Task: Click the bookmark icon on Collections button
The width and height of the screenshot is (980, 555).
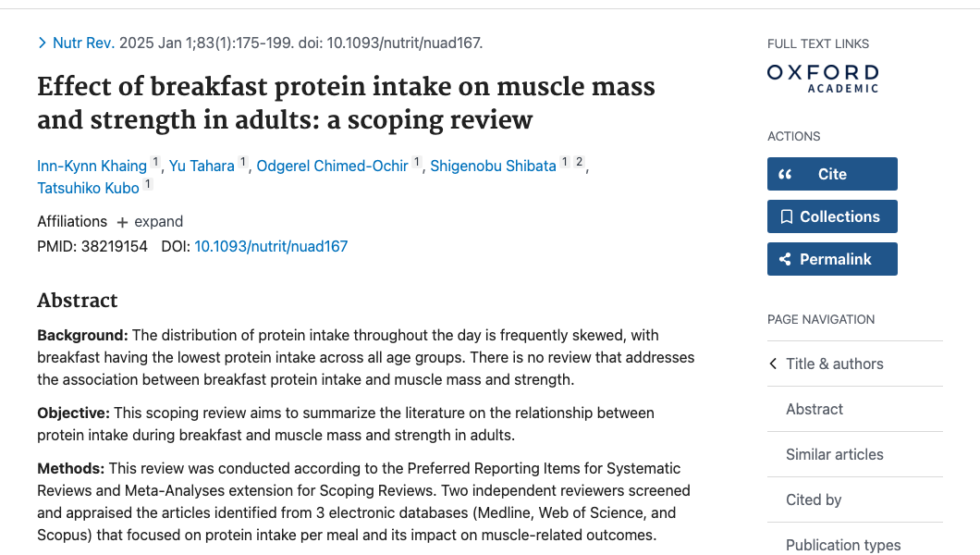Action: [789, 216]
